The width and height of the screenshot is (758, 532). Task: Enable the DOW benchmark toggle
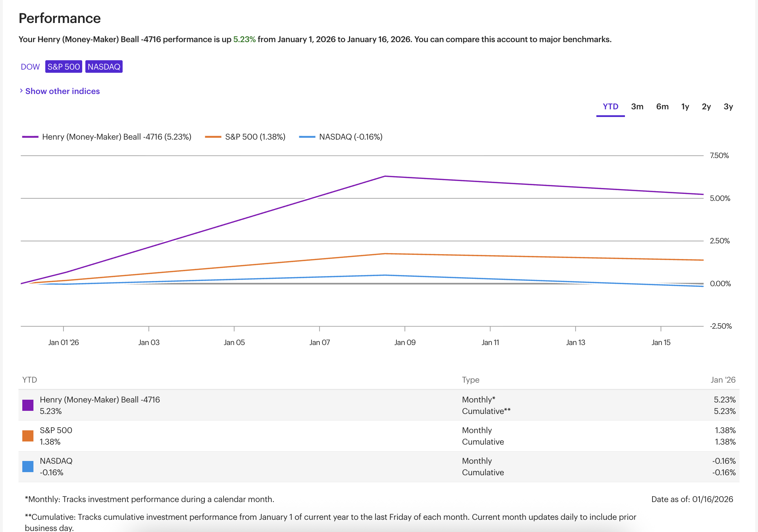[x=30, y=67]
